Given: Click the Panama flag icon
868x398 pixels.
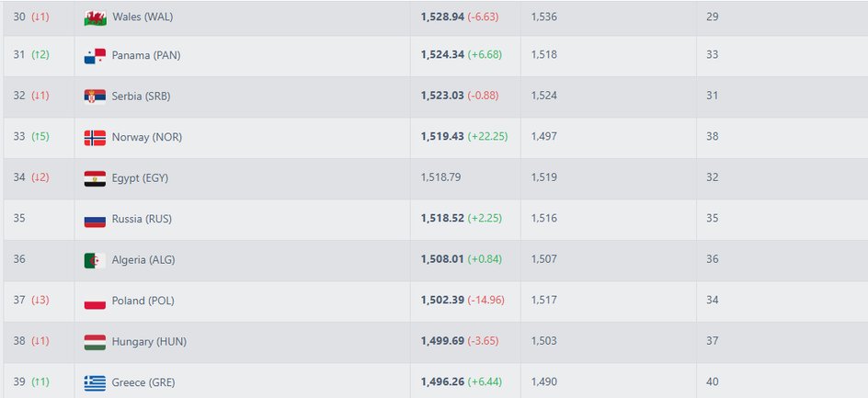Looking at the screenshot, I should click(x=95, y=56).
